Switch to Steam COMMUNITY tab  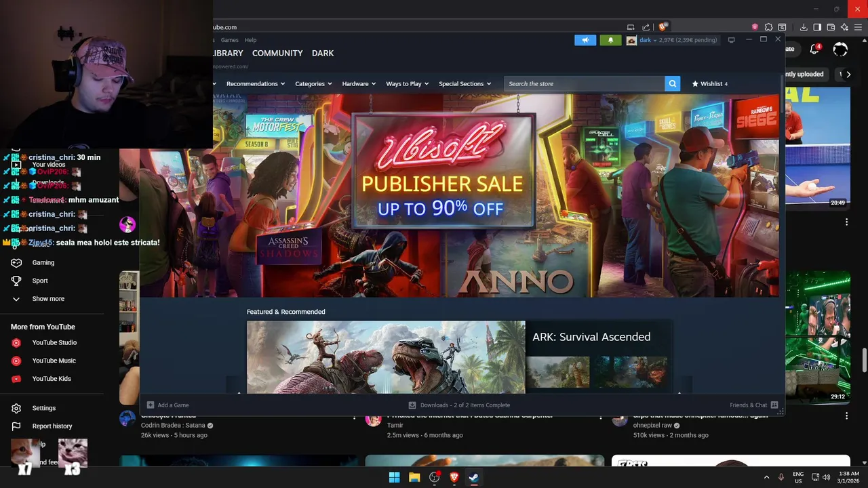pyautogui.click(x=277, y=53)
